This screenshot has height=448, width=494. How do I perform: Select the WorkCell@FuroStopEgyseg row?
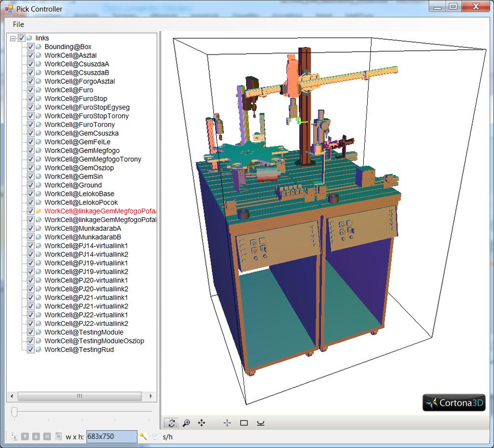point(87,107)
